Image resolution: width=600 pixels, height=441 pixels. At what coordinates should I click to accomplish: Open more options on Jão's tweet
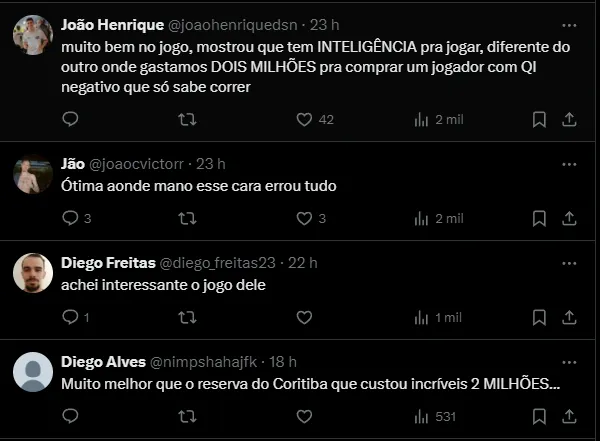click(569, 164)
